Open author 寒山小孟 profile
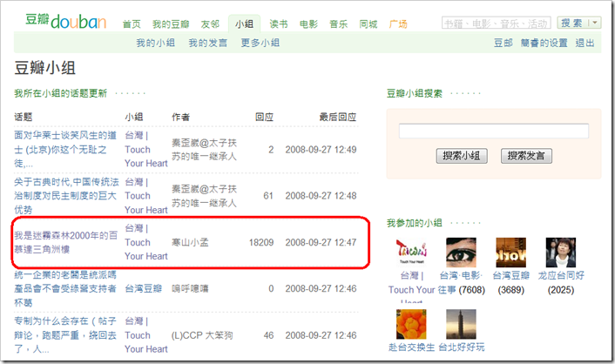The width and height of the screenshot is (615, 364). (190, 242)
